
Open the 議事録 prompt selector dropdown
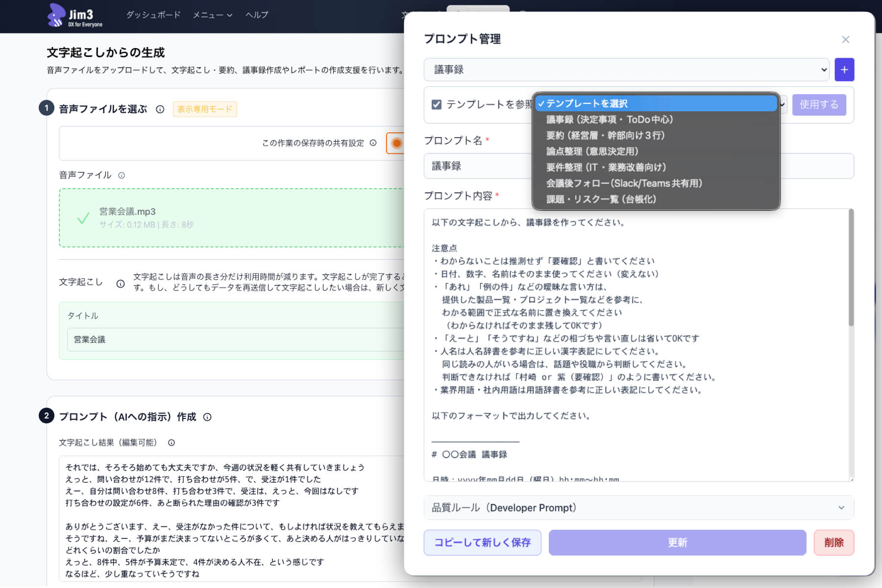[626, 70]
